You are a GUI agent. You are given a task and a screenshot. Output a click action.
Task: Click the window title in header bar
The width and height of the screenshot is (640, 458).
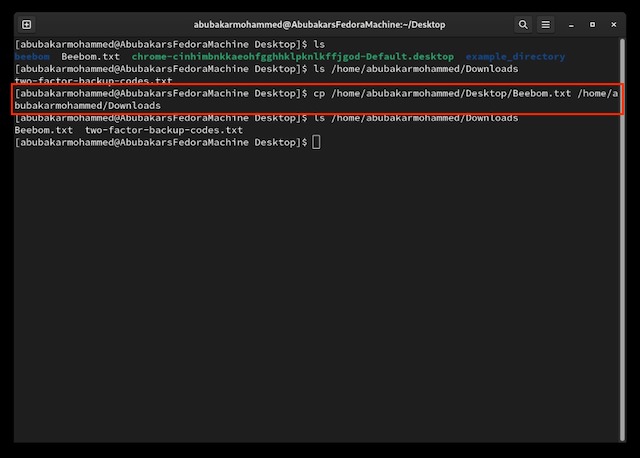pos(319,24)
